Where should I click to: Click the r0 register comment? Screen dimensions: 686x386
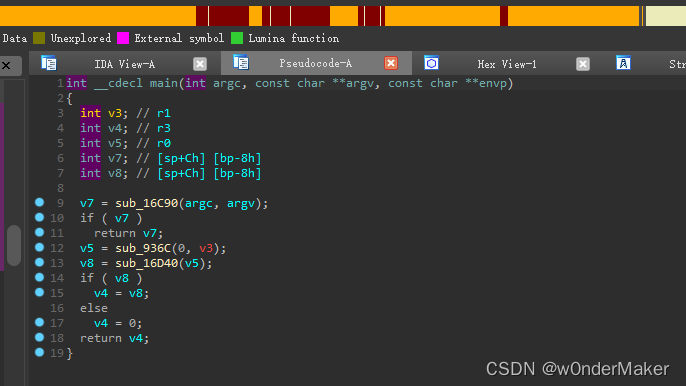164,143
